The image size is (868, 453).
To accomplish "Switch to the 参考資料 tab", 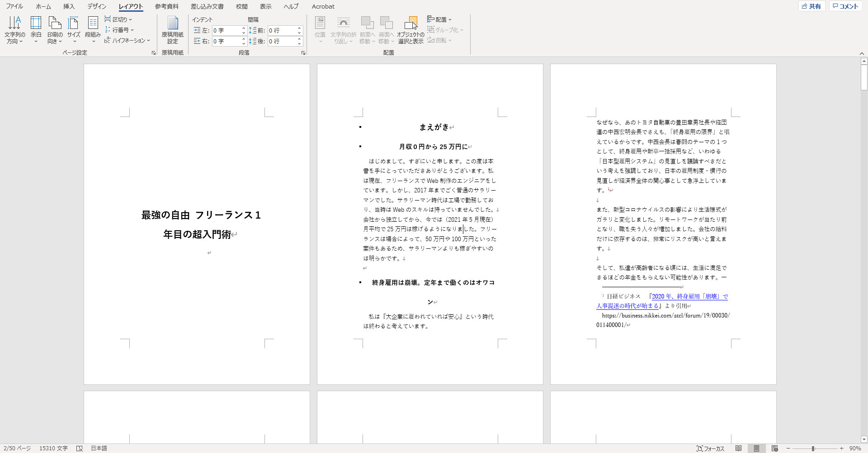I will coord(166,6).
